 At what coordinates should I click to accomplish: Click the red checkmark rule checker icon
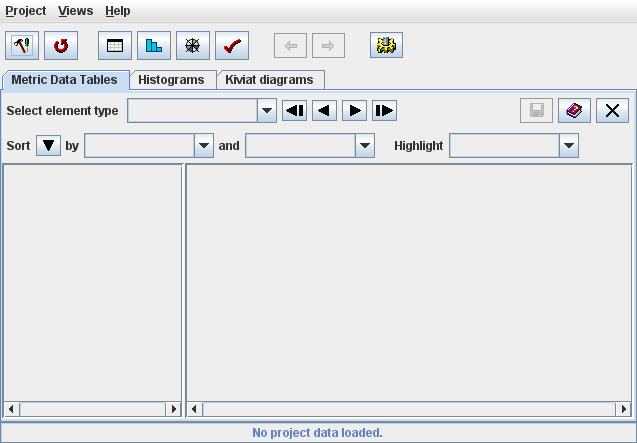[232, 46]
